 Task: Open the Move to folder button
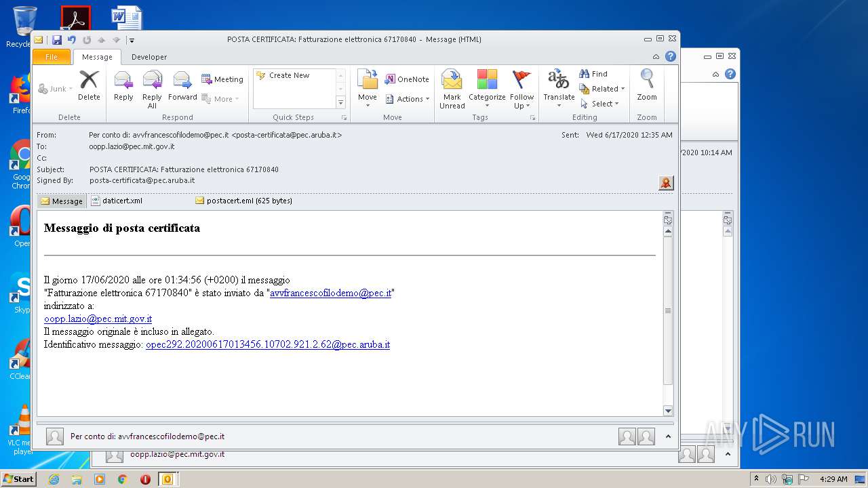click(x=368, y=89)
